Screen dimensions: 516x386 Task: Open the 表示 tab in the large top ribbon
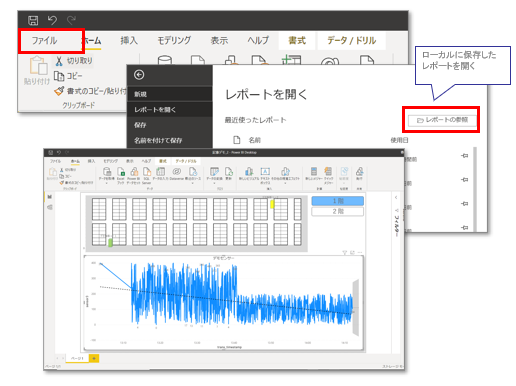pos(219,41)
